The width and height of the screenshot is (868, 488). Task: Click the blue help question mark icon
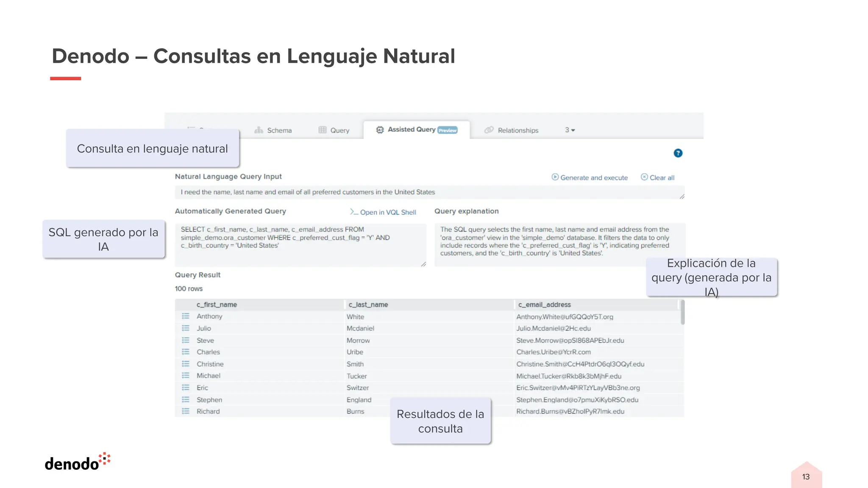coord(678,153)
